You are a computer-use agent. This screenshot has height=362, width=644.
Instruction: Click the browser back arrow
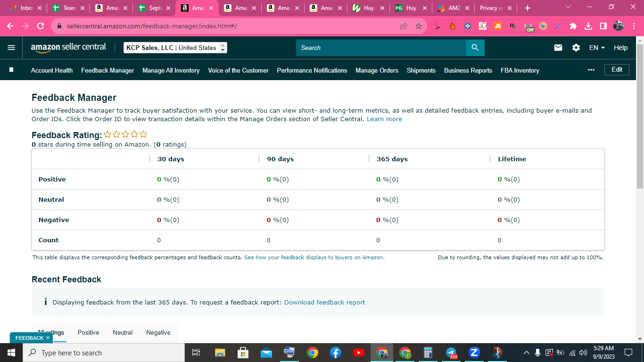[10, 26]
